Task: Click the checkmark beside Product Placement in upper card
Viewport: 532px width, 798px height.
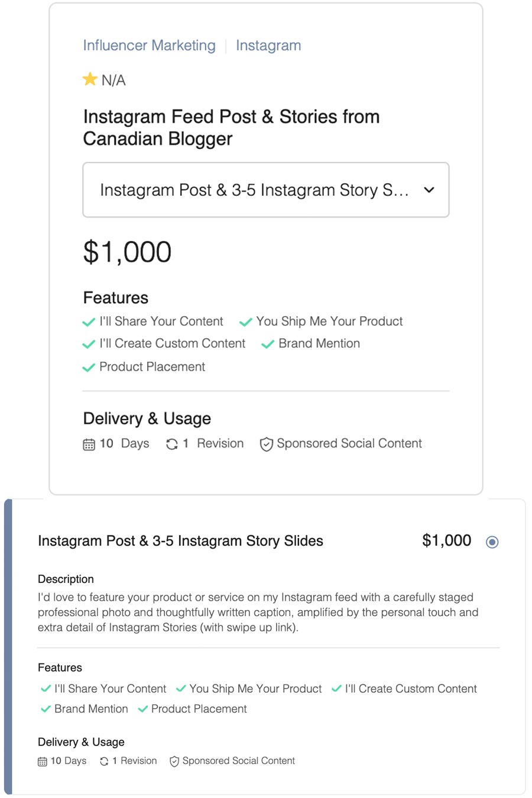Action: coord(89,368)
